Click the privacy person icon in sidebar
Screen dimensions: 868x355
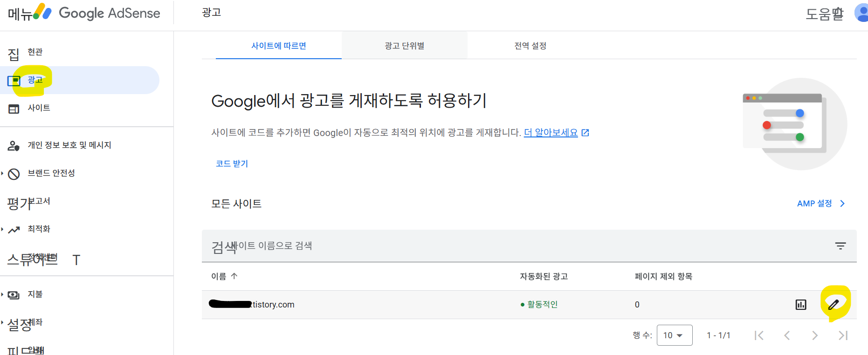pyautogui.click(x=14, y=146)
